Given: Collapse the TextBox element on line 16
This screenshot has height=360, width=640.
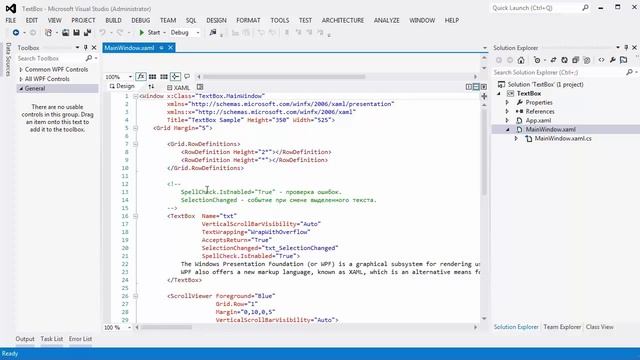Looking at the screenshot, I should 135,216.
